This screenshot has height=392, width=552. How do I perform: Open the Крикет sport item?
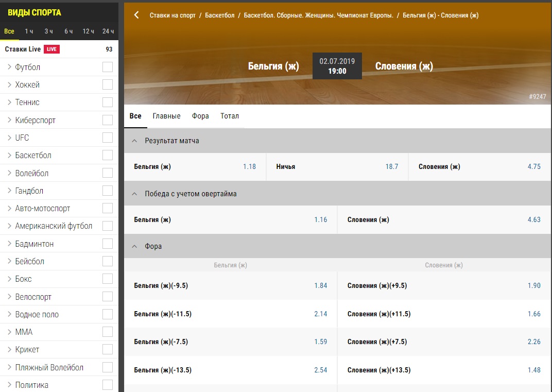coord(27,349)
